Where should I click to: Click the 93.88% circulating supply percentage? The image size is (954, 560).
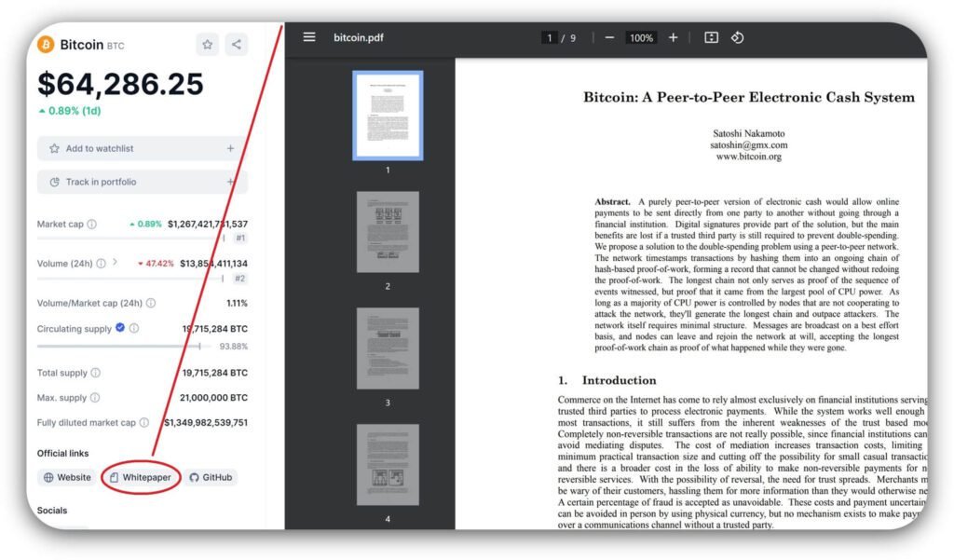pos(234,347)
